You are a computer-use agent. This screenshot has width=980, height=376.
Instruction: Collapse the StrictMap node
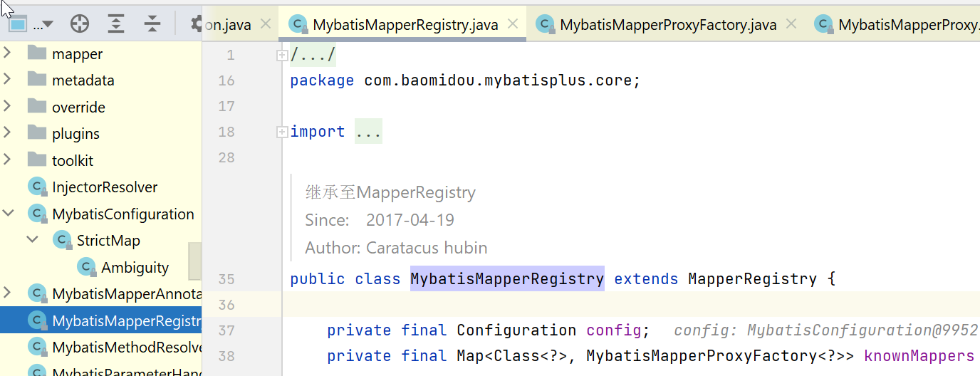coord(33,240)
